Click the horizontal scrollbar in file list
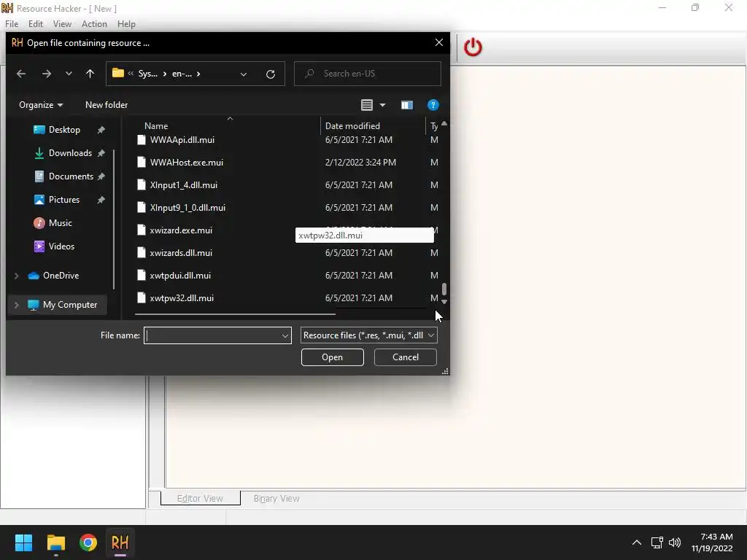This screenshot has height=560, width=747. click(235, 314)
